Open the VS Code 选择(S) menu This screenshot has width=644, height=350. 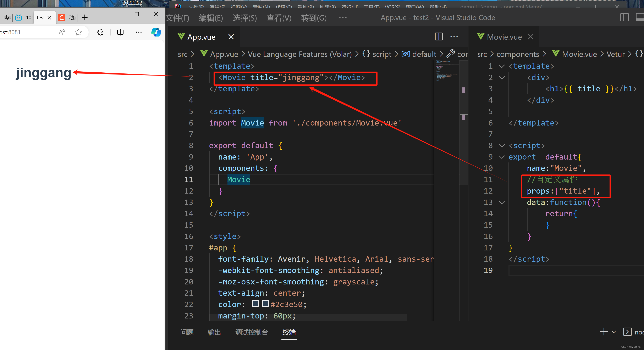tap(245, 18)
